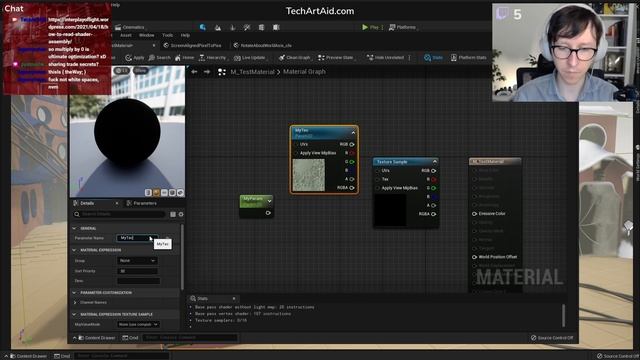Toggle Live Update in toolbar
Screen dimensions: 640x360
pyautogui.click(x=249, y=58)
